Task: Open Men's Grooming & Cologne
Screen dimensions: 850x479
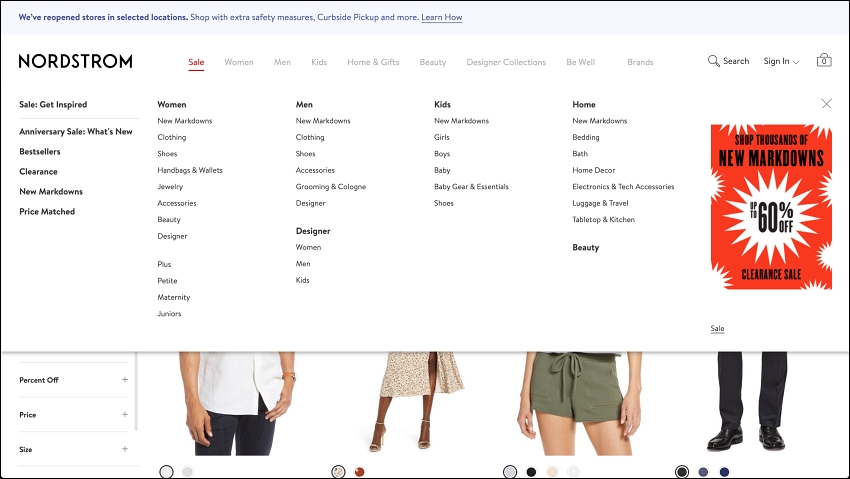Action: (331, 187)
